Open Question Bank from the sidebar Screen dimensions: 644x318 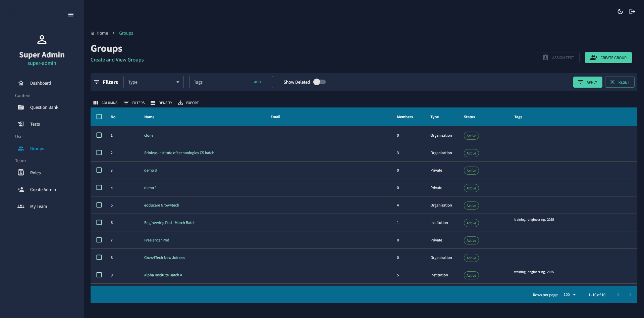point(44,107)
